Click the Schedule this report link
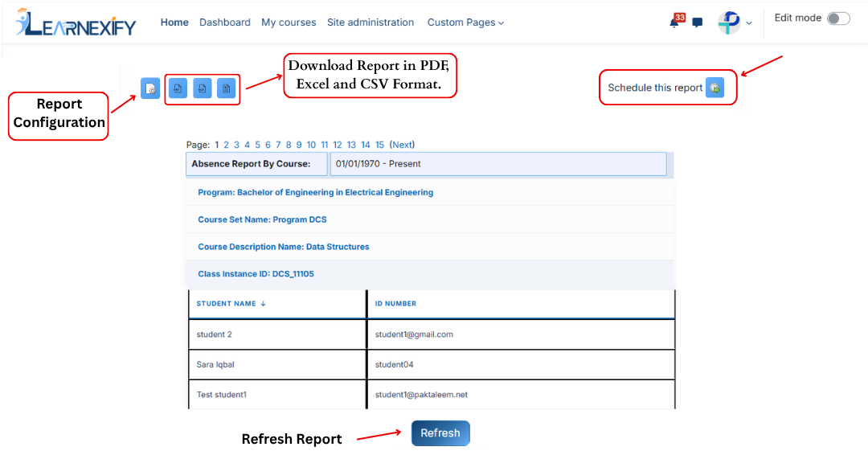868x455 pixels. click(x=655, y=88)
